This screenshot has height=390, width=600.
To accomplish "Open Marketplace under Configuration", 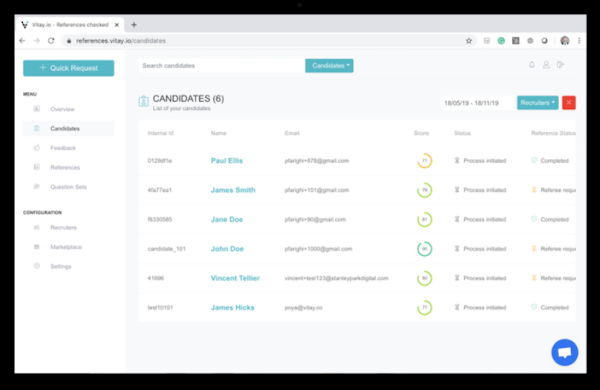I will point(66,247).
